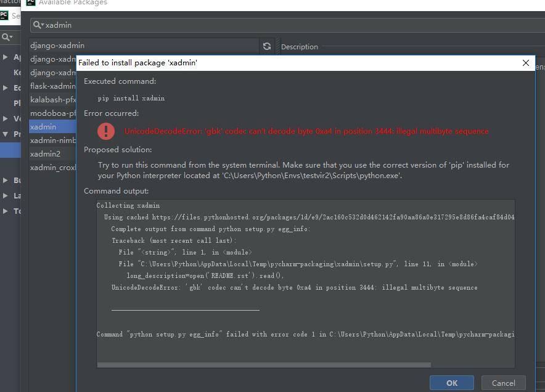
Task: Click the 'Proposed solution:' label
Action: 118,150
